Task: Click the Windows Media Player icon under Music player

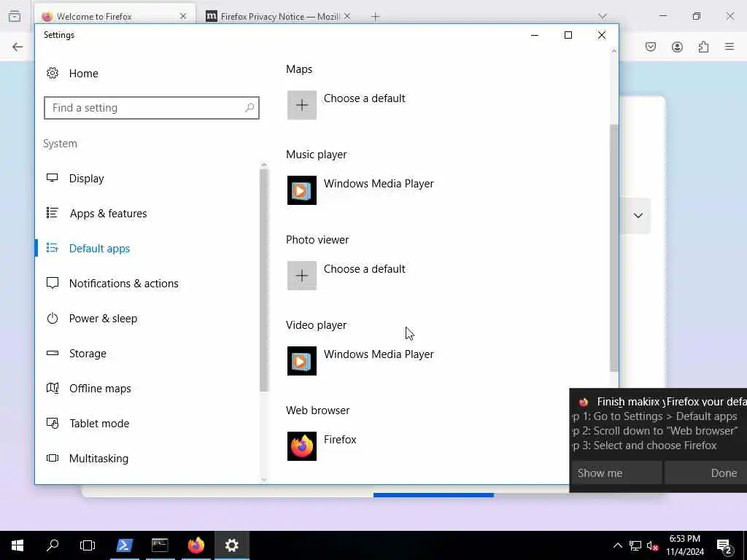Action: coord(301,190)
